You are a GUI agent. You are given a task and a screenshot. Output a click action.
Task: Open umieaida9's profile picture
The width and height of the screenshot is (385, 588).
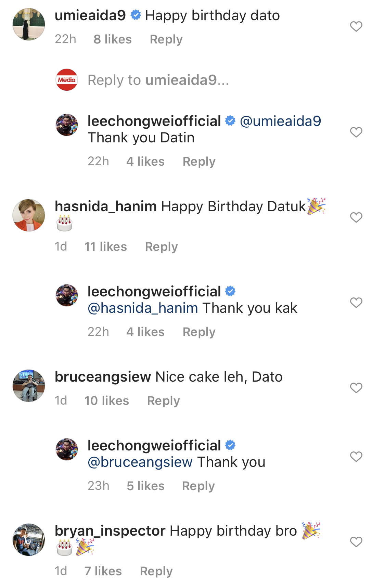[x=29, y=24]
